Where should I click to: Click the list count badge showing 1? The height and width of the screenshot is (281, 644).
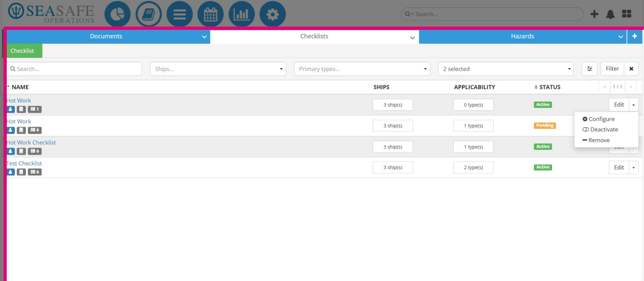point(35,109)
